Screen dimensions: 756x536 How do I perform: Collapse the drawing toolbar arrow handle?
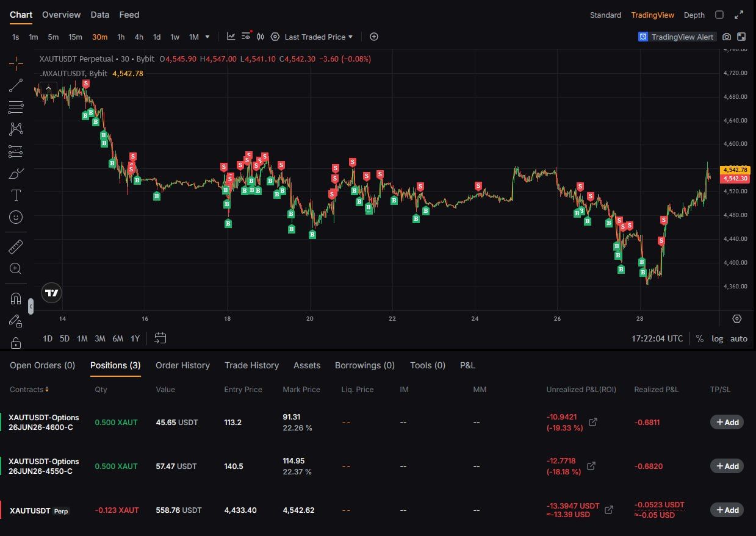(31, 306)
